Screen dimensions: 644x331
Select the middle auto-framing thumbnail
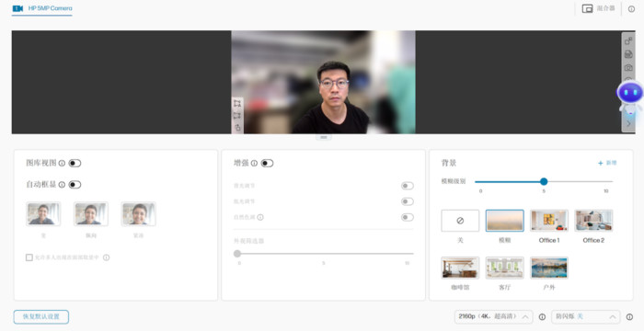click(x=91, y=214)
